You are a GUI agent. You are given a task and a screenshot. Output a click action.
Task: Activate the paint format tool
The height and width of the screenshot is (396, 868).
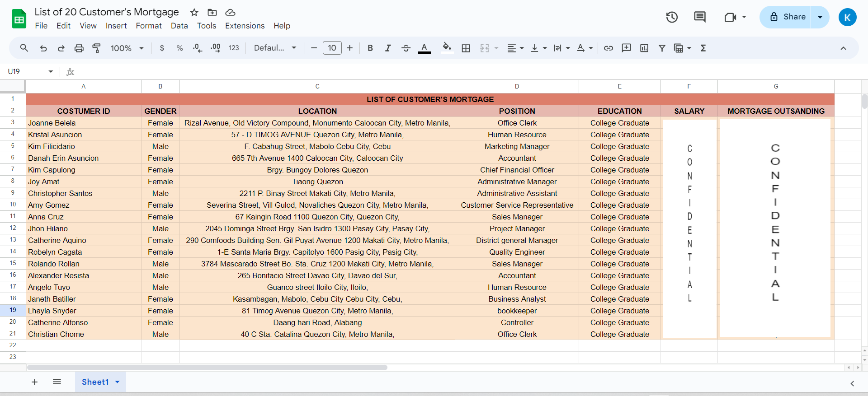[96, 48]
